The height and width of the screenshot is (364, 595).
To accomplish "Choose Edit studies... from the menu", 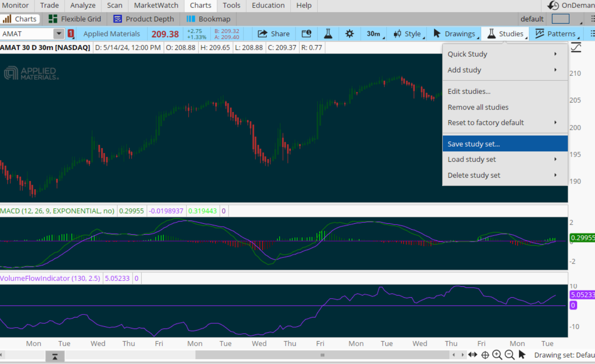I will (505, 91).
